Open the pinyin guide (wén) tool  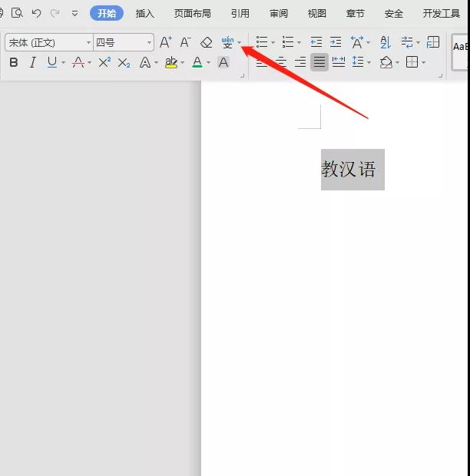(228, 42)
